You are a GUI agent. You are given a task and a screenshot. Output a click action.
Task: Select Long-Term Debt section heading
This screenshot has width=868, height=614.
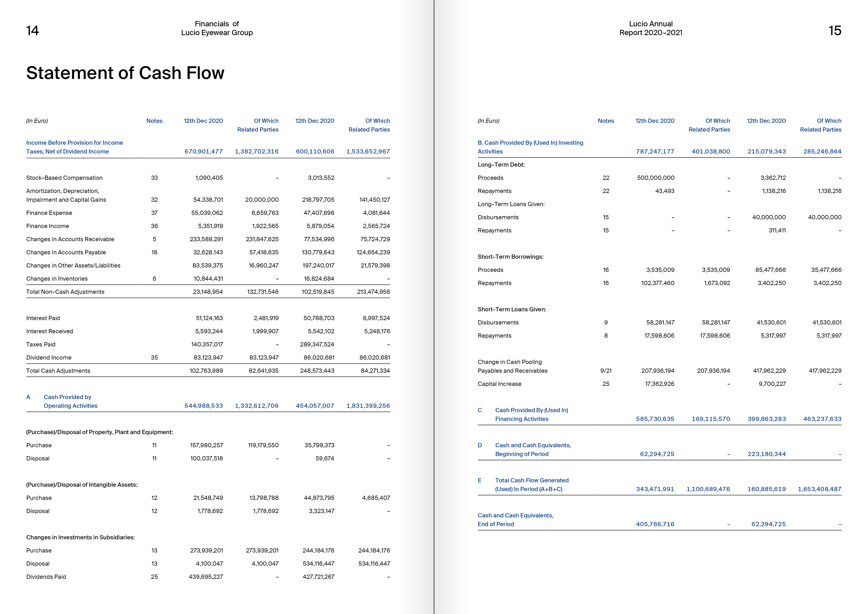501,165
